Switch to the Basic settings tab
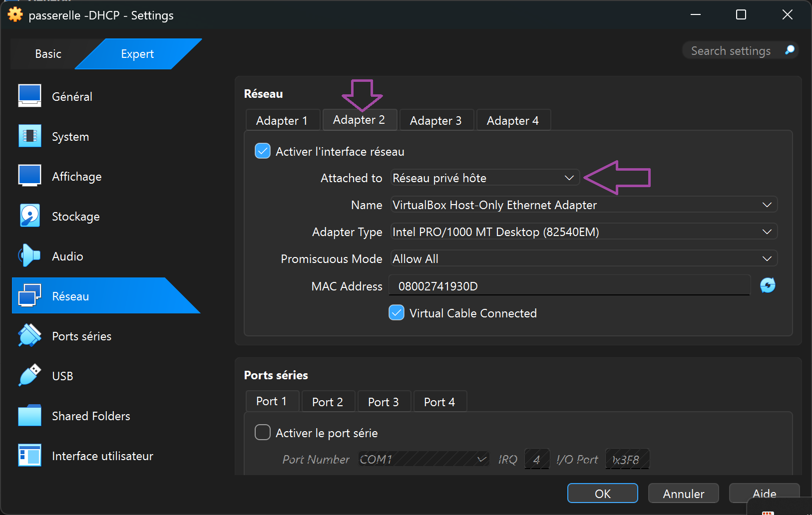Image resolution: width=812 pixels, height=515 pixels. 48,54
